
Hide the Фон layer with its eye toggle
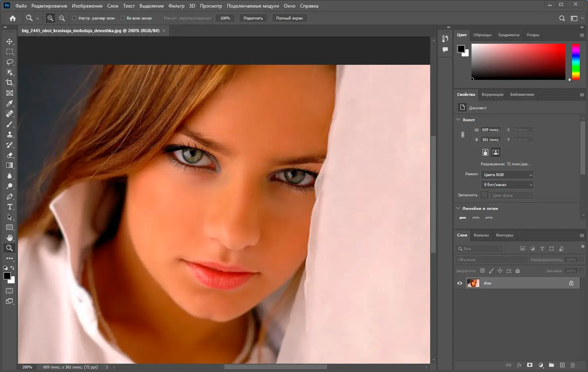pos(460,283)
